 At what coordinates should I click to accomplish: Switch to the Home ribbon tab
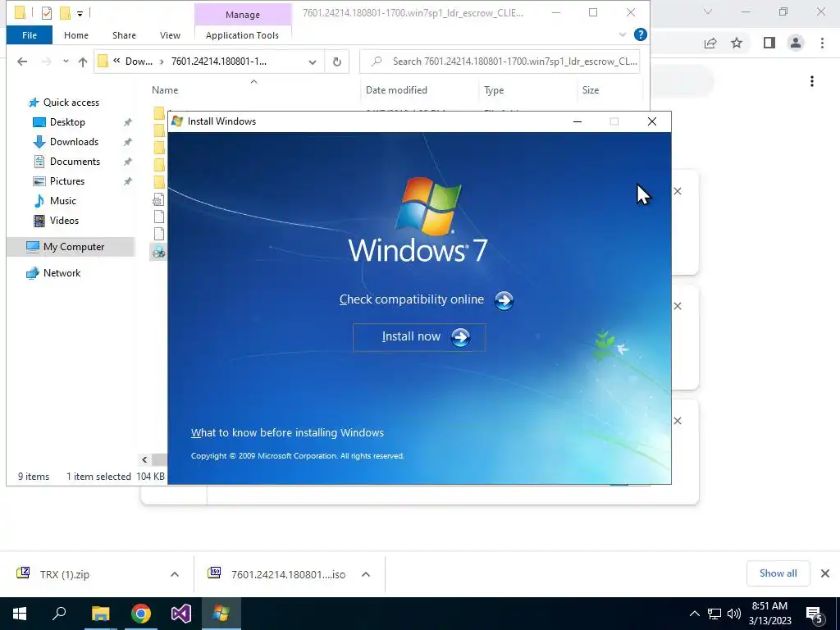coord(76,35)
